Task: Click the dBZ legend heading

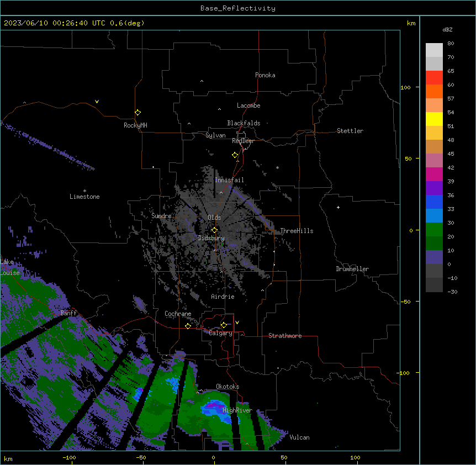Action: (447, 29)
